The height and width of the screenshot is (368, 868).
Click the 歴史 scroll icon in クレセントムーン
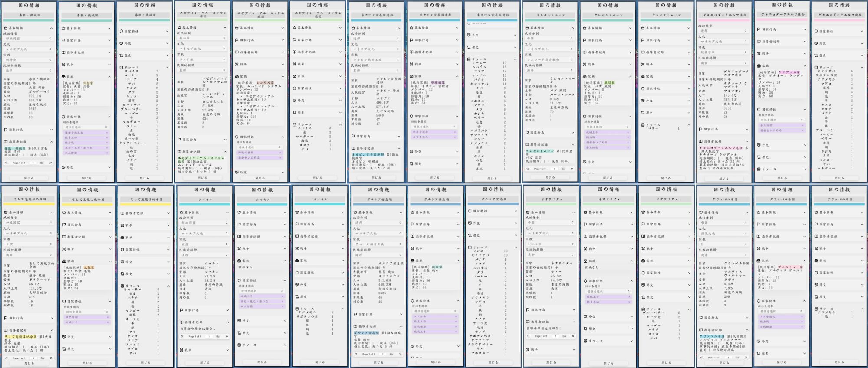click(642, 113)
